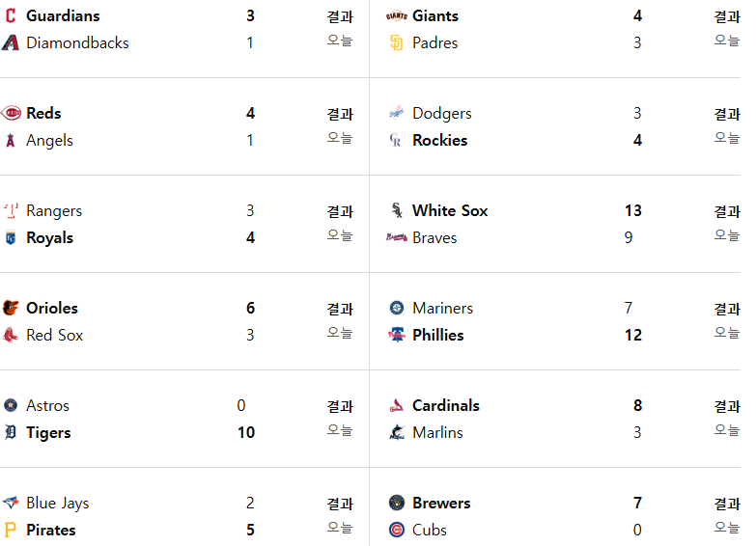Select the White Sox score 13
756x546 pixels.
point(633,210)
